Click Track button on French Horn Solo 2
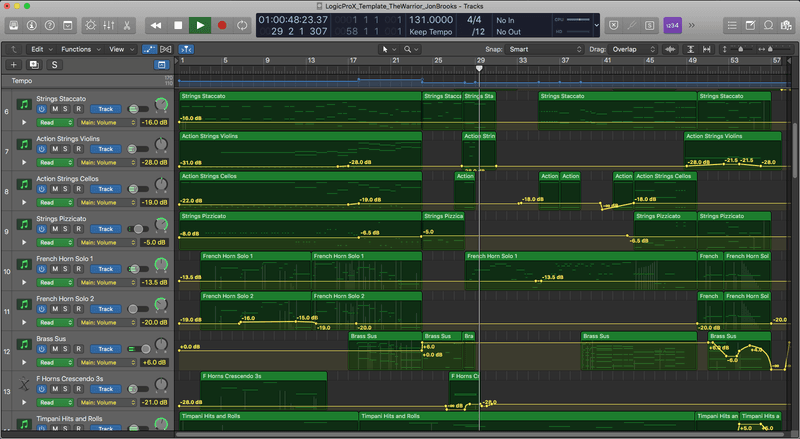Viewport: 800px width, 439px height. click(106, 309)
